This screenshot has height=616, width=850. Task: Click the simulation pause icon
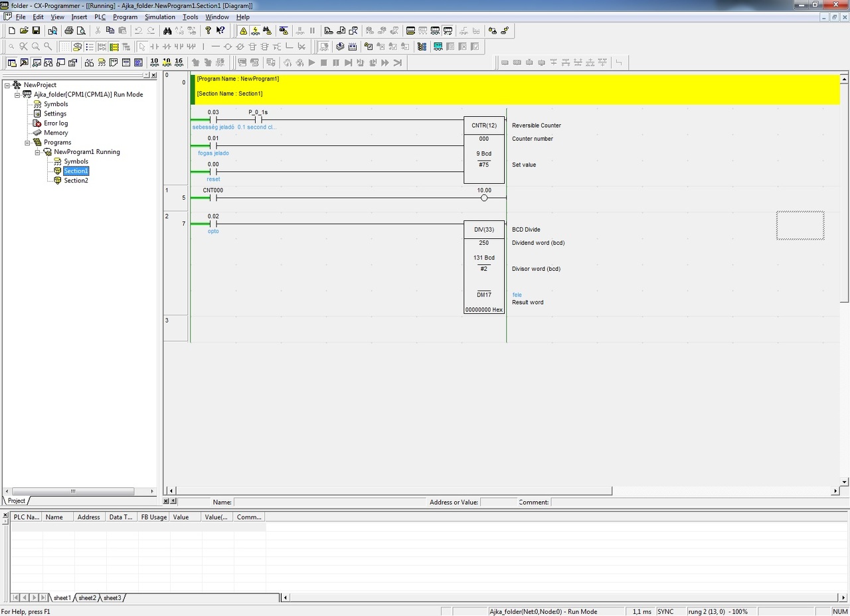pyautogui.click(x=336, y=62)
